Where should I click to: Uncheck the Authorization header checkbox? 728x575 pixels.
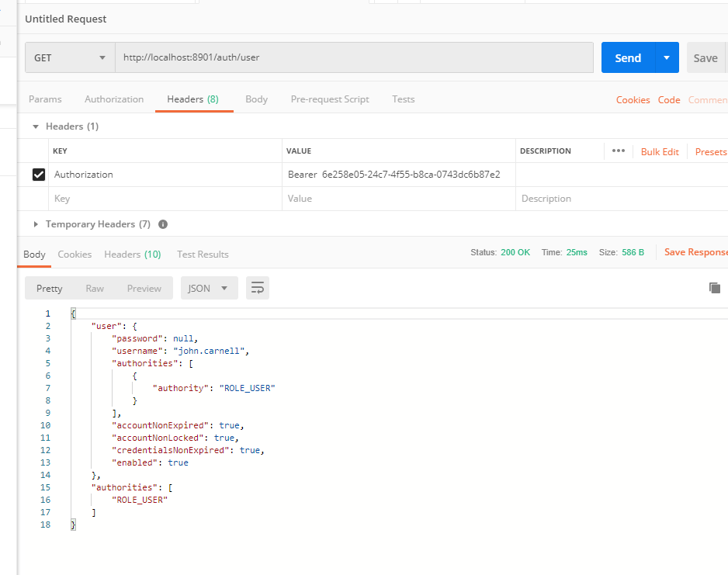[39, 175]
